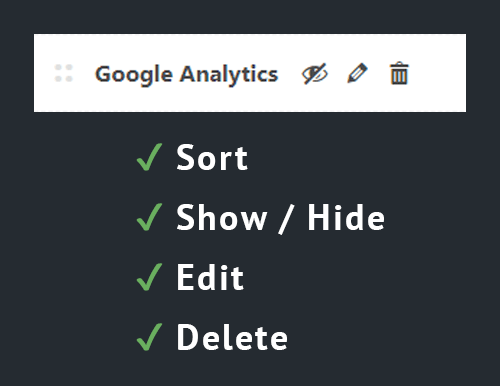
Task: Click the green checkmark next to Edit
Action: 149,277
